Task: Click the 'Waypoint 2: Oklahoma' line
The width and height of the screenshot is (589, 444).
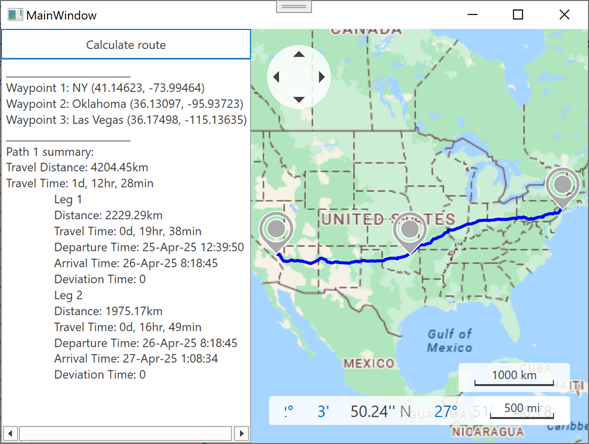Action: click(125, 104)
